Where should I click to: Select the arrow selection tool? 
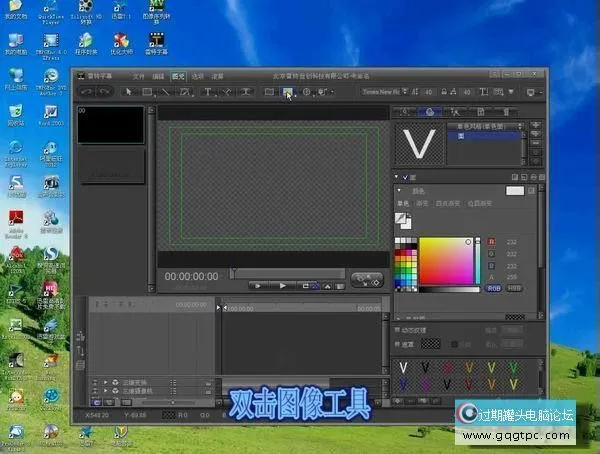point(128,92)
